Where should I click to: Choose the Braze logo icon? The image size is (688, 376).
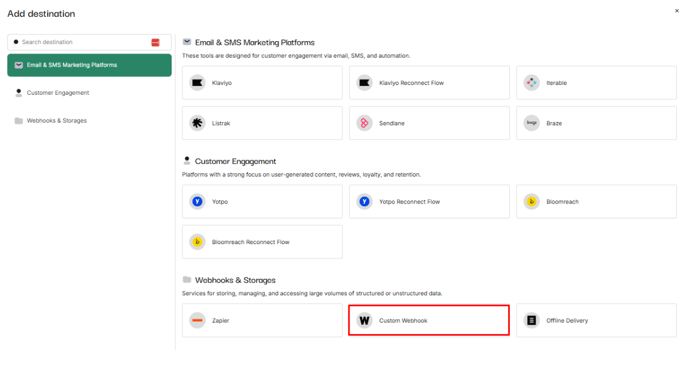click(x=531, y=123)
